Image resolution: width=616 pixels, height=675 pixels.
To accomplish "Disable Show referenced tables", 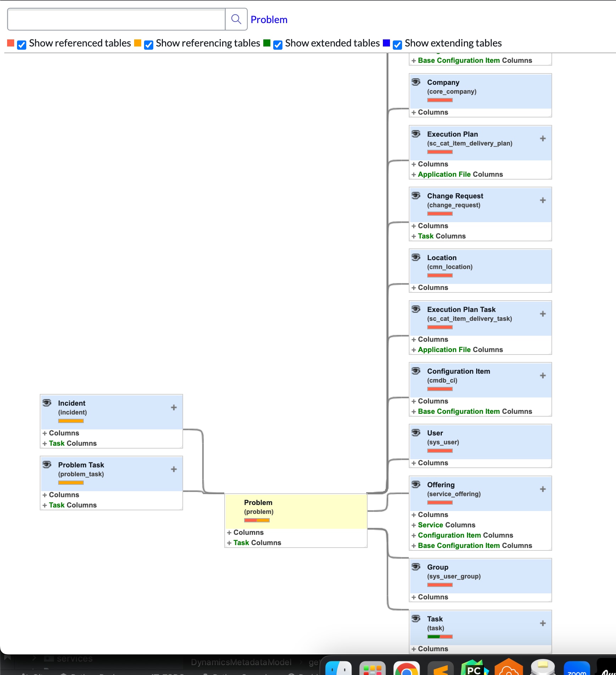I will click(x=22, y=45).
